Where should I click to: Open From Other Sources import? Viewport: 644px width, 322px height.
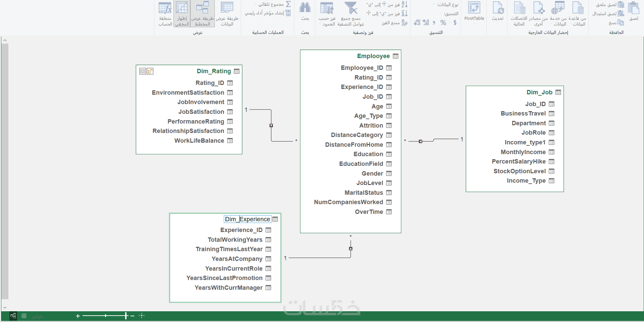539,14
